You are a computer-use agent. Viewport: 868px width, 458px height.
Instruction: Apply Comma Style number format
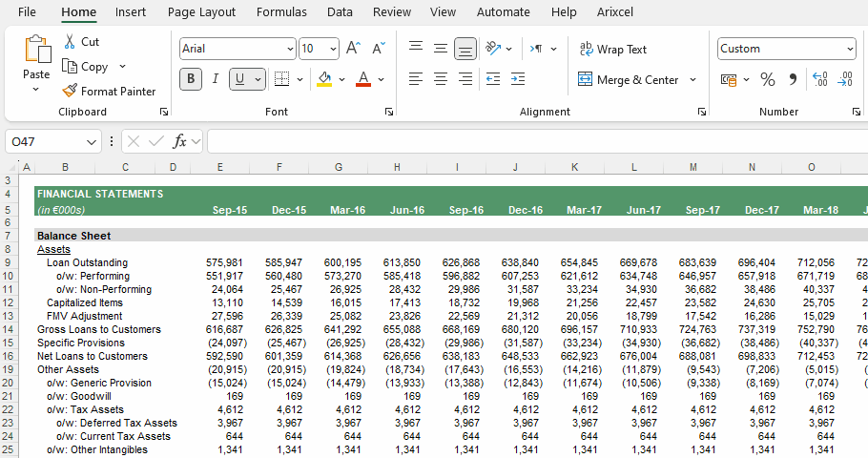point(793,80)
